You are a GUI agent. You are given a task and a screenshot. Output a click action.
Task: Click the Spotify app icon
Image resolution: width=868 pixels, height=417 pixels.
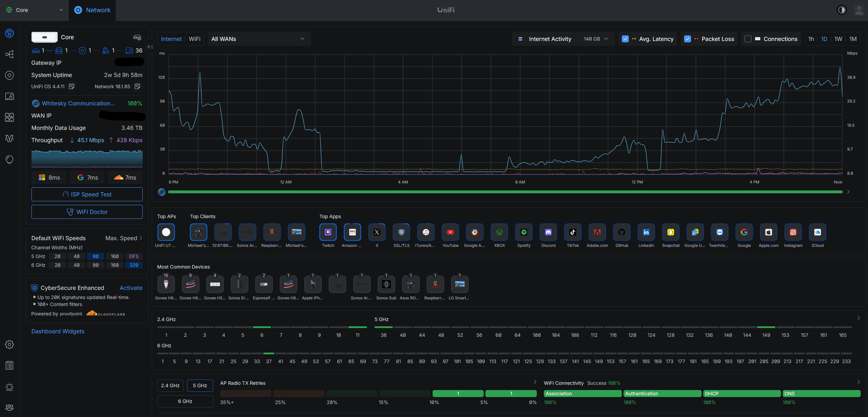tap(524, 232)
